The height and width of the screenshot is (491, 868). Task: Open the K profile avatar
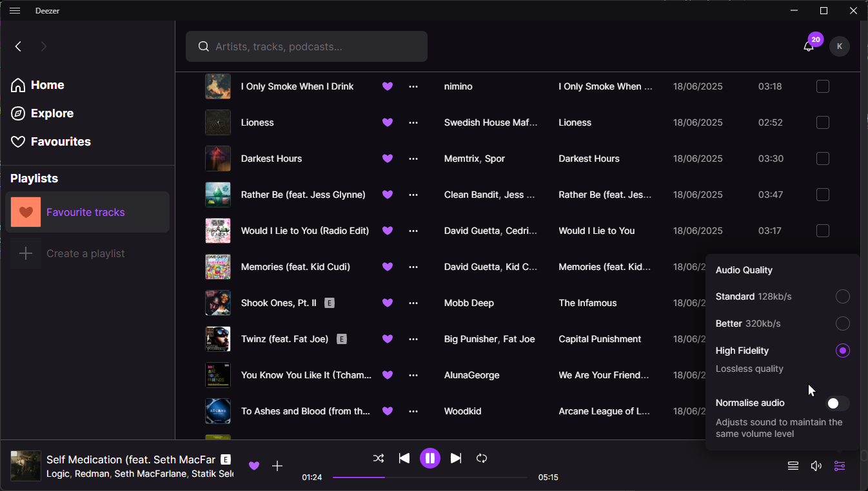pyautogui.click(x=840, y=46)
